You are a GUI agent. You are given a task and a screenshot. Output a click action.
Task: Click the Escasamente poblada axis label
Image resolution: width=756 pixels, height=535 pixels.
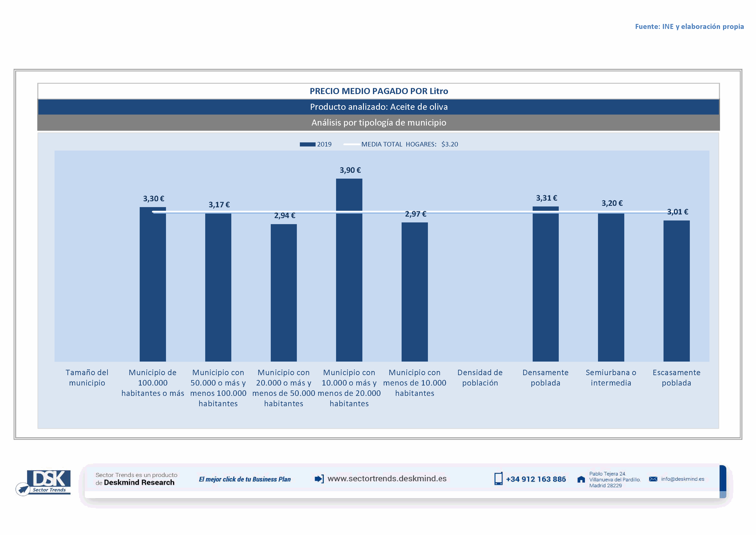676,378
